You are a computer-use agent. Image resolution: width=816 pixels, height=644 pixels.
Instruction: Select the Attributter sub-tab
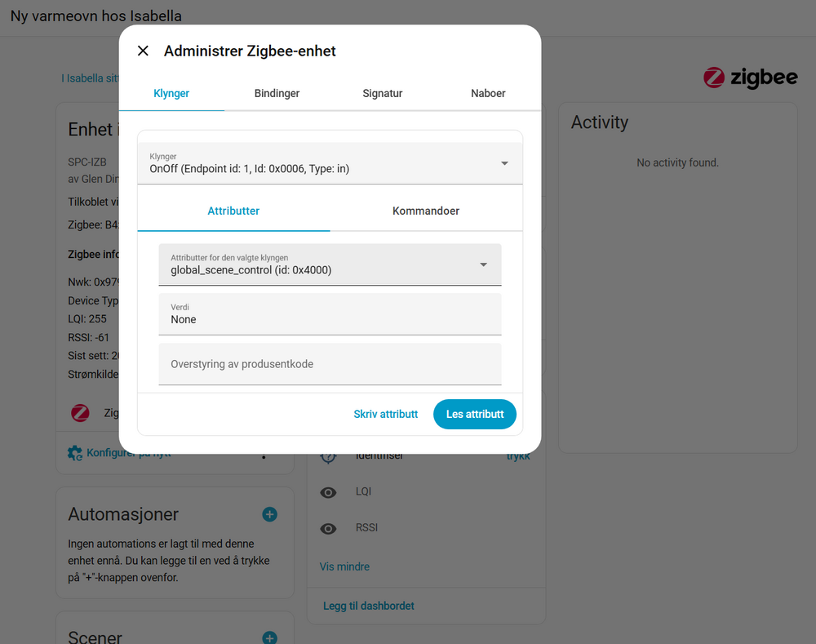click(x=233, y=211)
